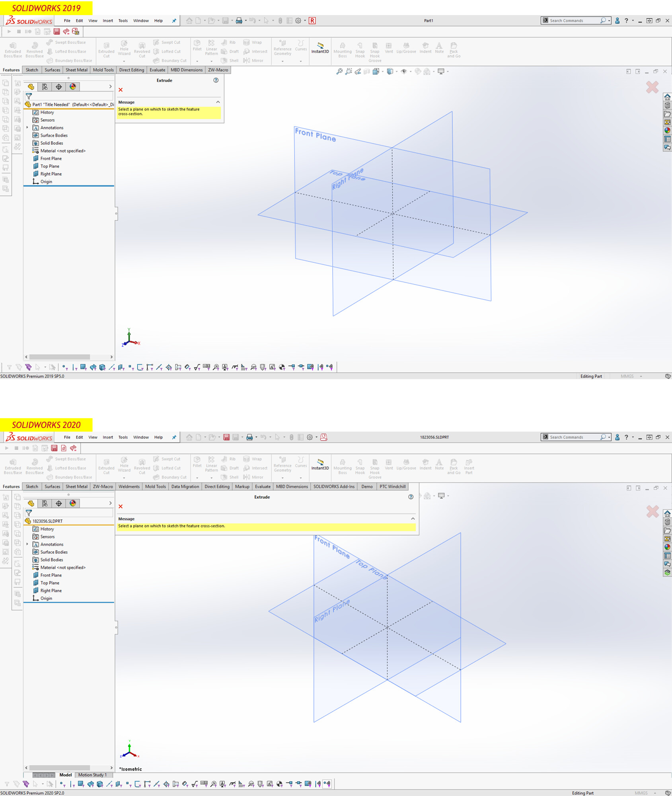Click large red X in 2020 graphics corner
Image resolution: width=672 pixels, height=796 pixels.
tap(652, 511)
